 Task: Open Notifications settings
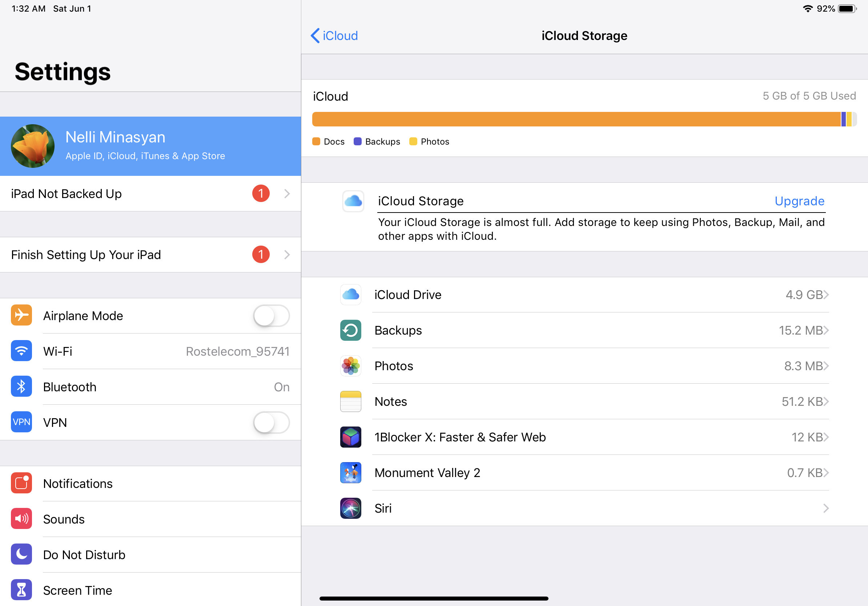77,484
